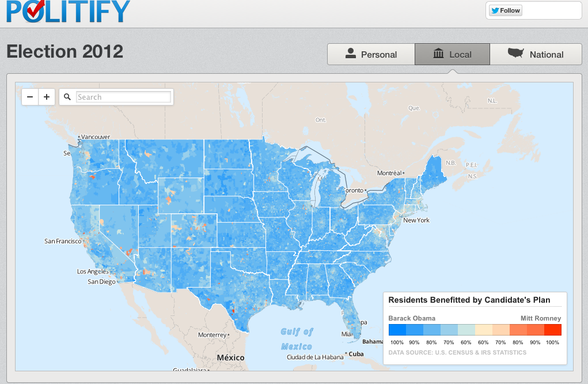The height and width of the screenshot is (384, 588).
Task: Click the building icon on Local tab
Action: click(x=439, y=54)
